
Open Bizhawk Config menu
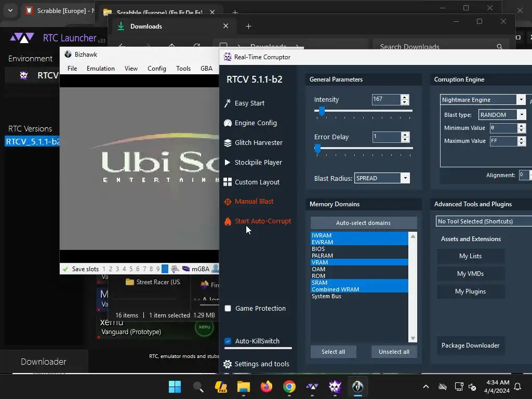click(x=157, y=69)
